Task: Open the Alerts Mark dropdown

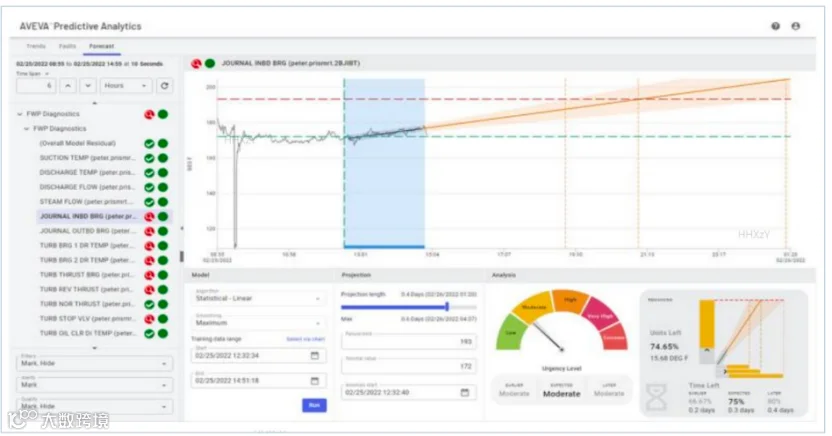Action: pyautogui.click(x=94, y=384)
